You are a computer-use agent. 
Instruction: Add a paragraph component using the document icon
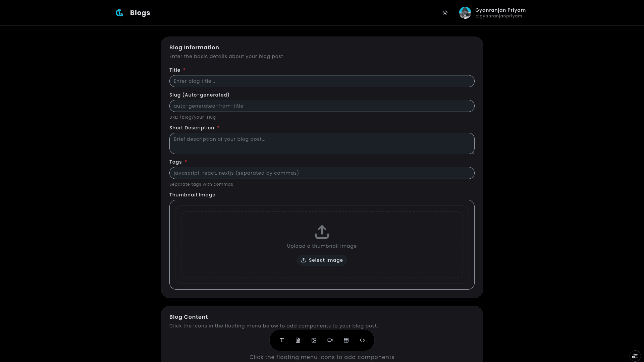[298, 340]
